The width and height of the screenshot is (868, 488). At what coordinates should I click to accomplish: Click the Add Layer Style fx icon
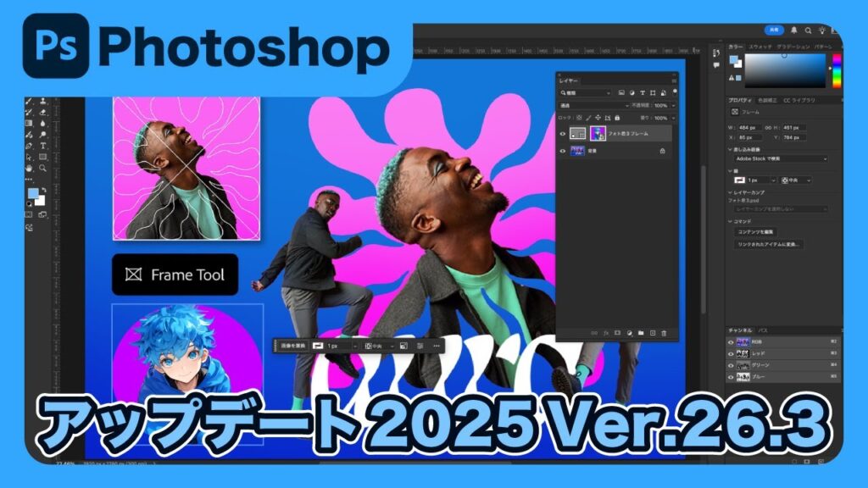point(606,333)
